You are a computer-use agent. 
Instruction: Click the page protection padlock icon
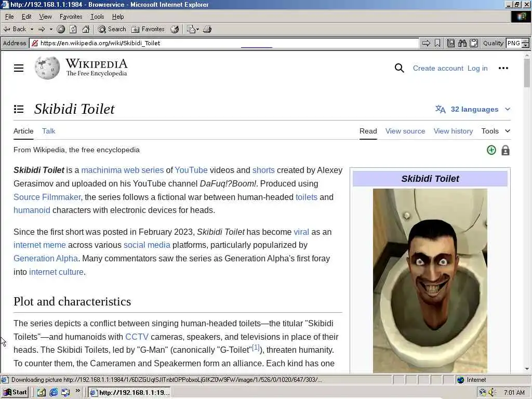pyautogui.click(x=505, y=150)
